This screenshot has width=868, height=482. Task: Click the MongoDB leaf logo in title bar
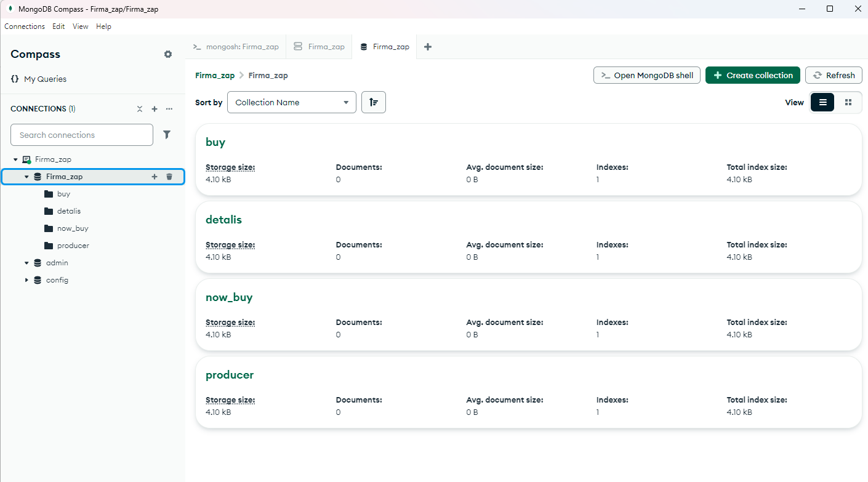pyautogui.click(x=10, y=9)
